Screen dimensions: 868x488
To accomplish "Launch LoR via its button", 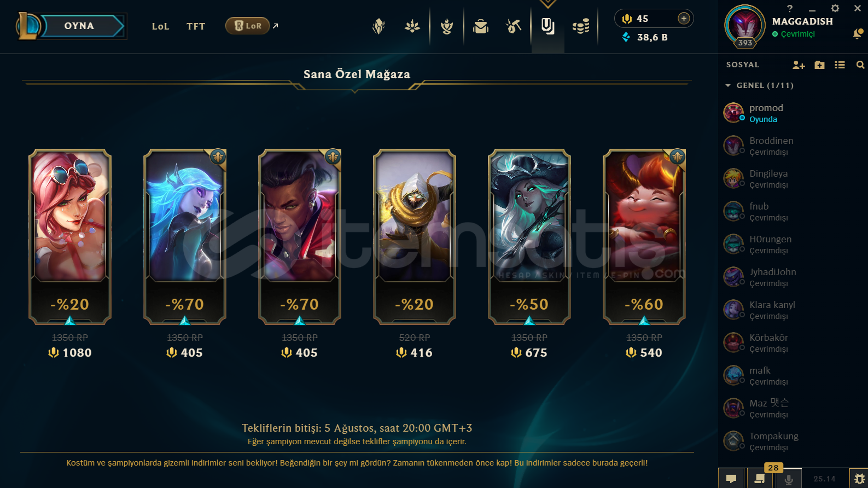I will coord(248,26).
